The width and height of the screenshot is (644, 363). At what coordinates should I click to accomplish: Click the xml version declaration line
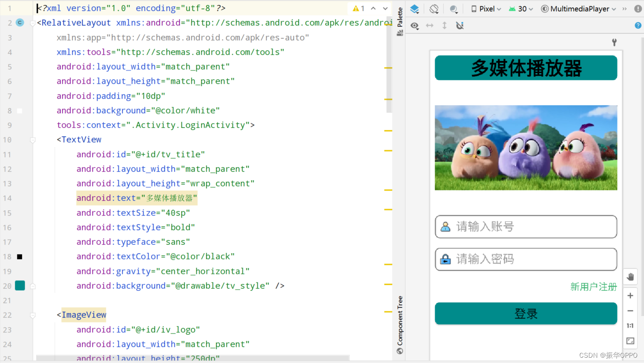[131, 8]
